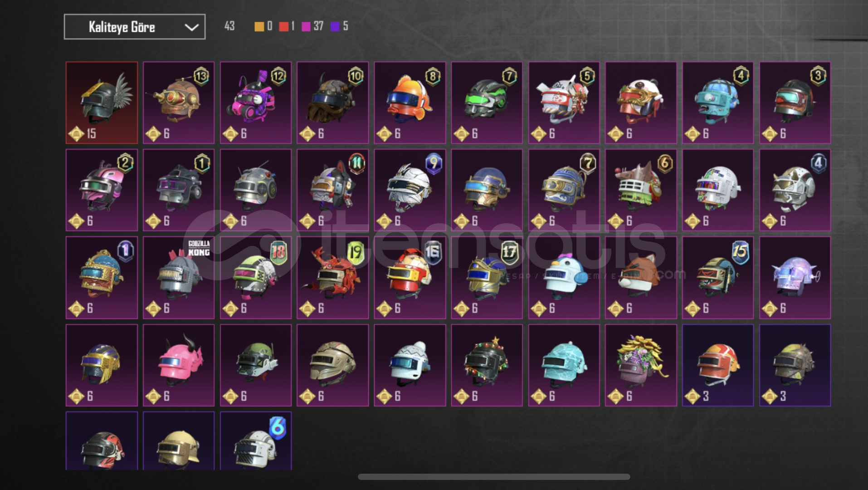Select the red crab helmet numbered 19
Screen dimensions: 868x490
(x=332, y=278)
